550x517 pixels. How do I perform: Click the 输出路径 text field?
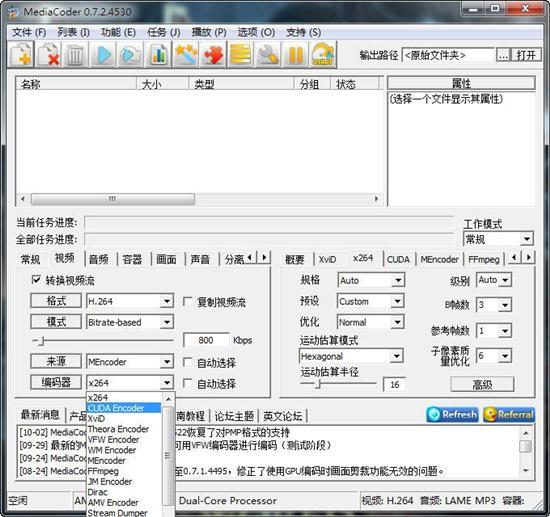coord(448,55)
